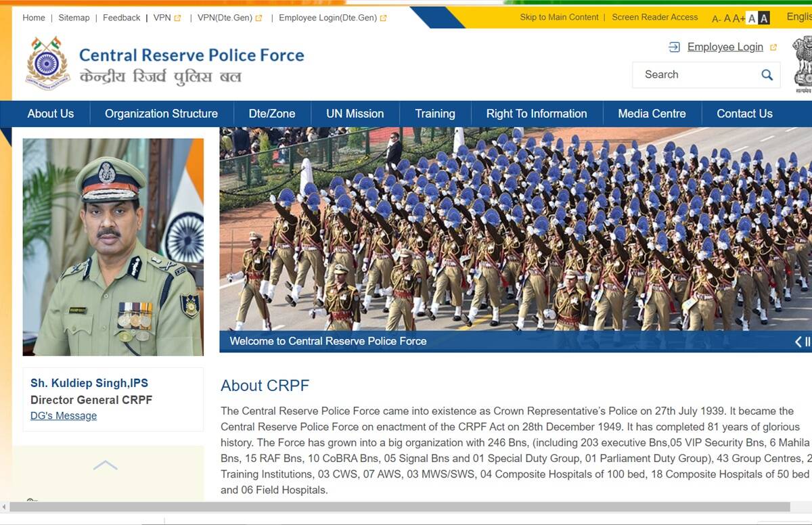Click the Screen Reader Access link

[x=654, y=17]
